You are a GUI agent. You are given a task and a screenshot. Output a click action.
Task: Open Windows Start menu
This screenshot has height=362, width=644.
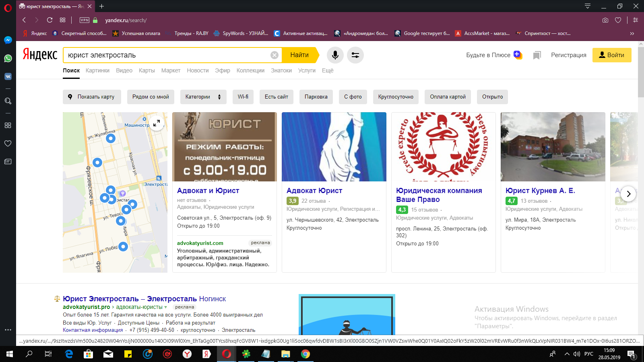point(10,354)
